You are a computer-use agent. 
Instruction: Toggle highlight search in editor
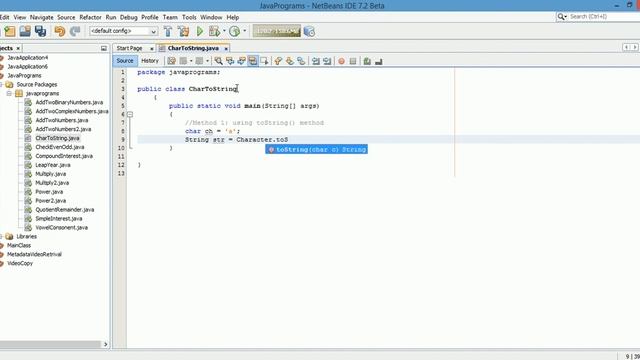point(253,61)
